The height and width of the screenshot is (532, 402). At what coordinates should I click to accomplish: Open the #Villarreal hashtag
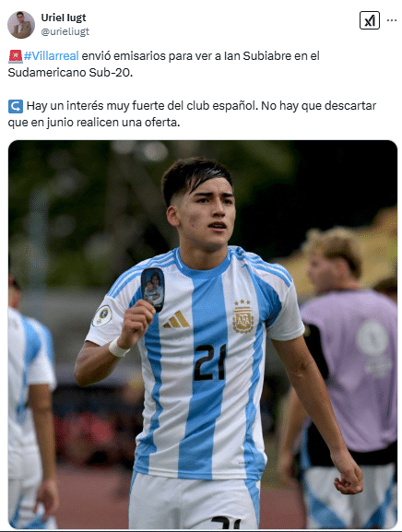(x=52, y=55)
